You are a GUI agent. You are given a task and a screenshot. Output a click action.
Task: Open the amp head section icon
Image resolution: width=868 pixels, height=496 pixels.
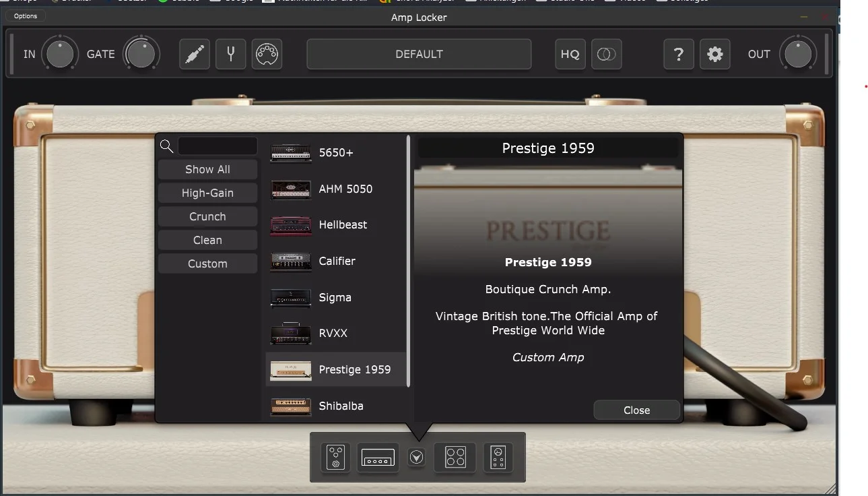click(378, 458)
